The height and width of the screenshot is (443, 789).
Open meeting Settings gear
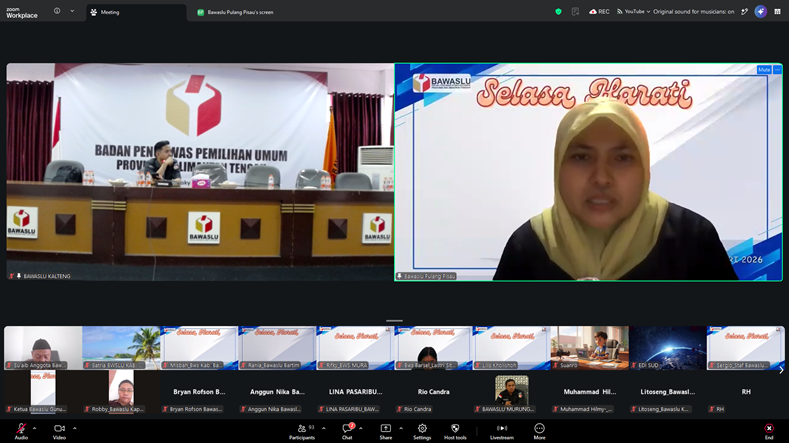(x=422, y=431)
